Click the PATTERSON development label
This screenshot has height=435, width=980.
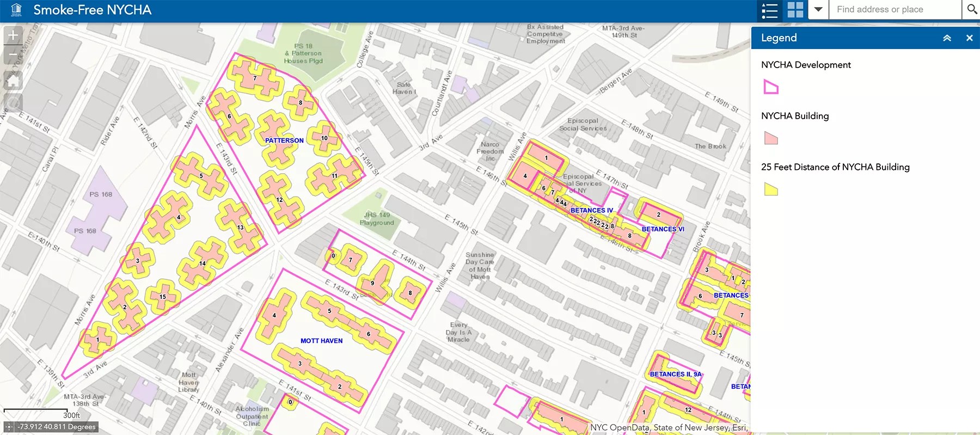[x=284, y=140]
